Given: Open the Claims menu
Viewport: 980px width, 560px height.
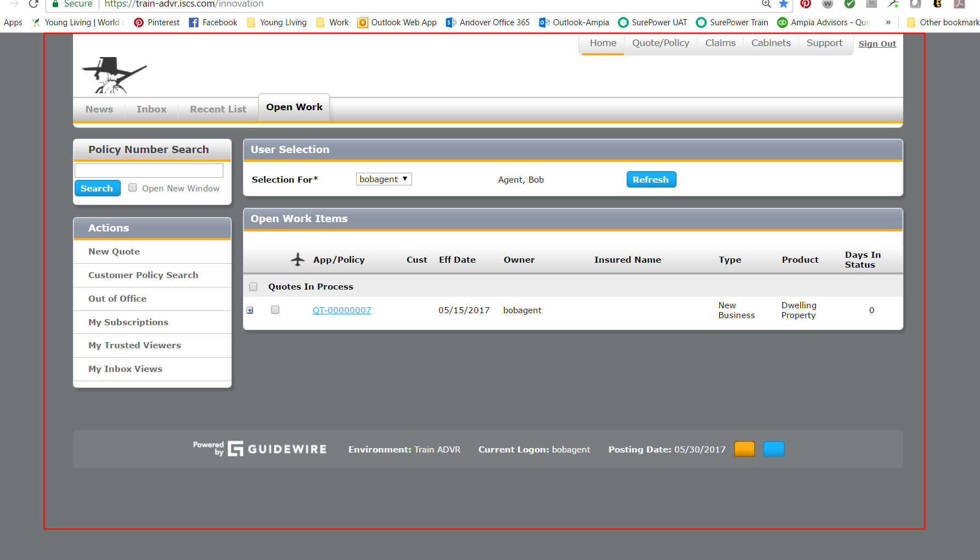Looking at the screenshot, I should coord(720,43).
